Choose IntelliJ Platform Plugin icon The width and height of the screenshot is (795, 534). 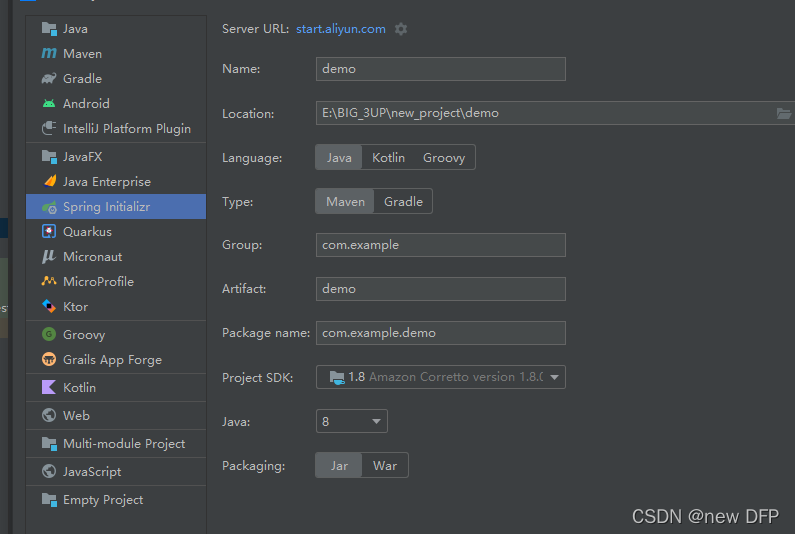coord(49,128)
